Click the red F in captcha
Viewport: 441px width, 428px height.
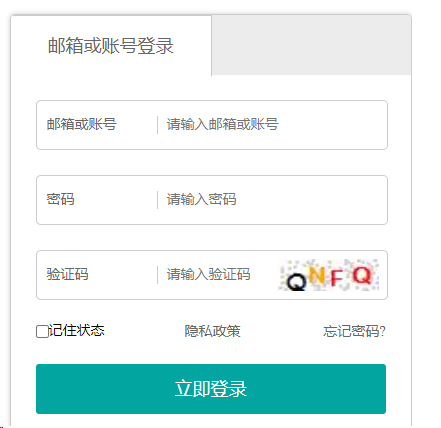click(337, 278)
